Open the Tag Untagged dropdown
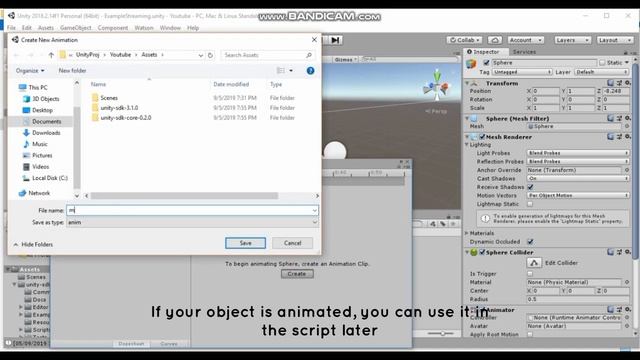640x360 pixels. coord(522,72)
